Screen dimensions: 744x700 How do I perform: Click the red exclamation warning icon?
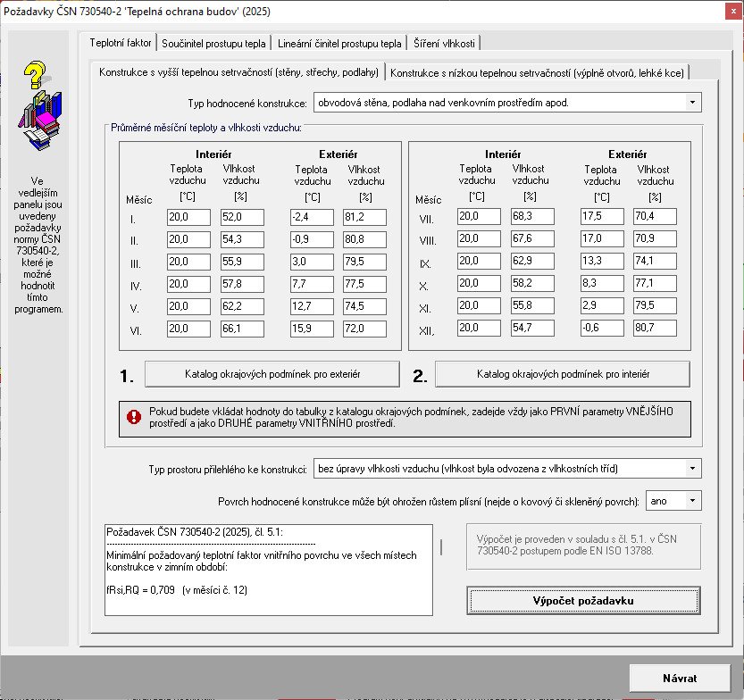pyautogui.click(x=134, y=417)
